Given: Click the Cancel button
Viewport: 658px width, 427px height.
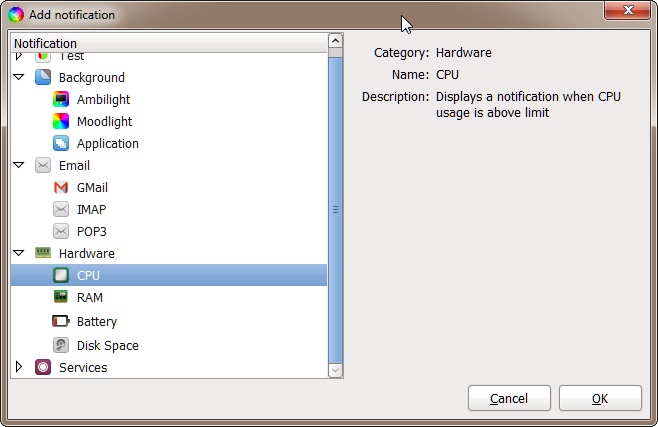Looking at the screenshot, I should [x=509, y=398].
